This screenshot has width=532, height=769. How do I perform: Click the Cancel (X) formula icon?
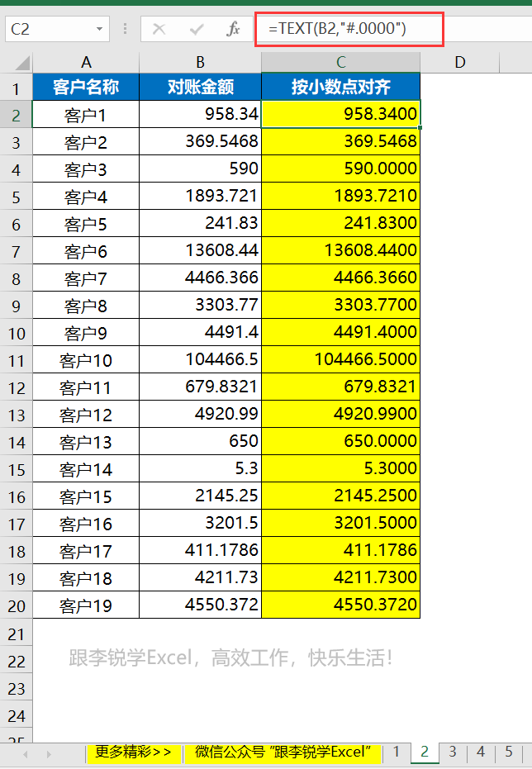[159, 29]
